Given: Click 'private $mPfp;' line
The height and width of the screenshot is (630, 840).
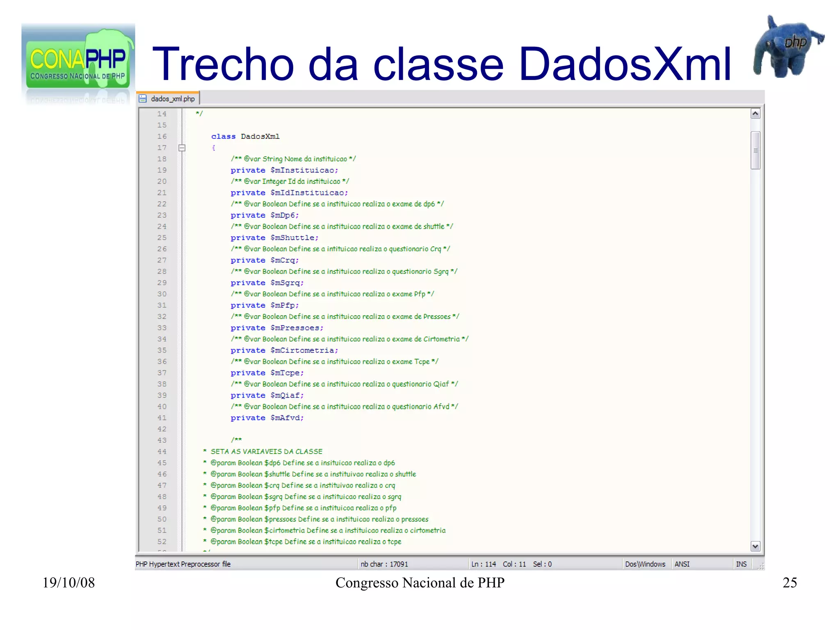Looking at the screenshot, I should pos(265,305).
